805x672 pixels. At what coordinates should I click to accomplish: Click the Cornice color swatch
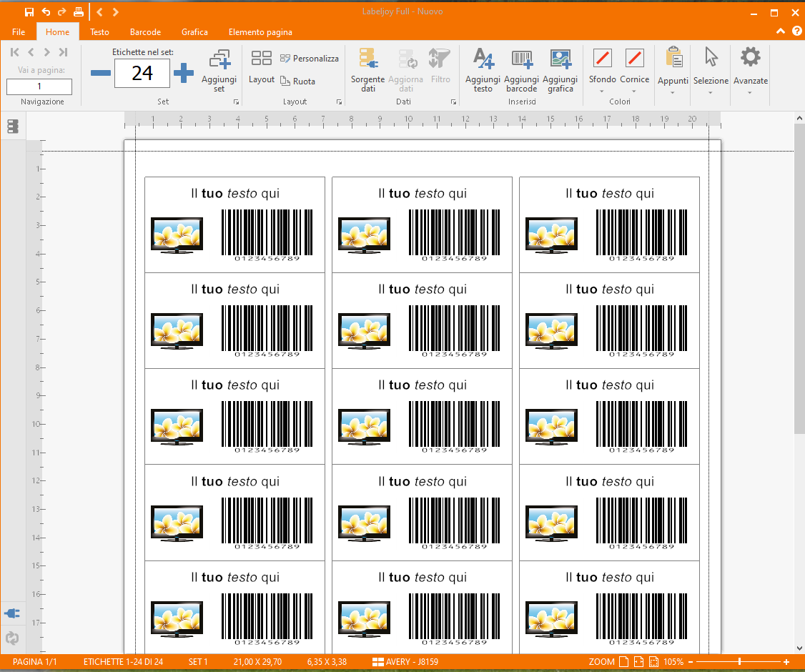[635, 58]
